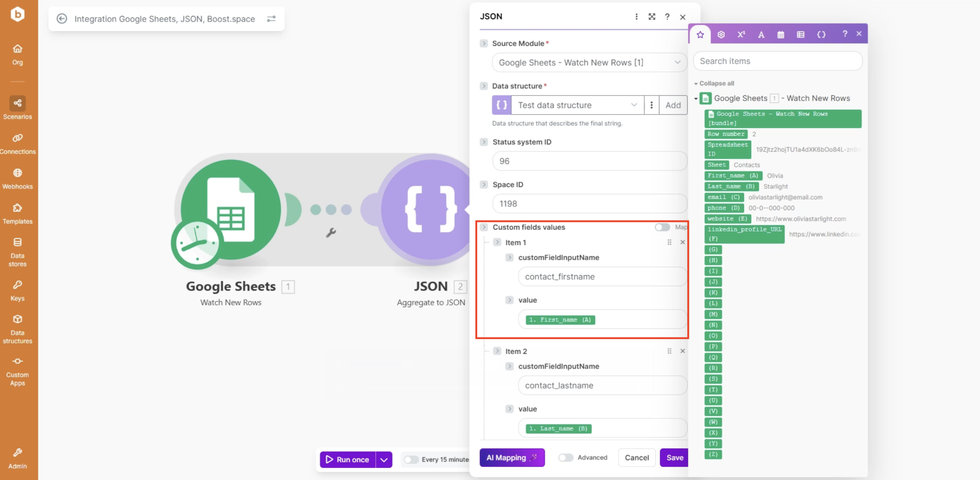
Task: Open the Keys section
Action: click(x=18, y=290)
